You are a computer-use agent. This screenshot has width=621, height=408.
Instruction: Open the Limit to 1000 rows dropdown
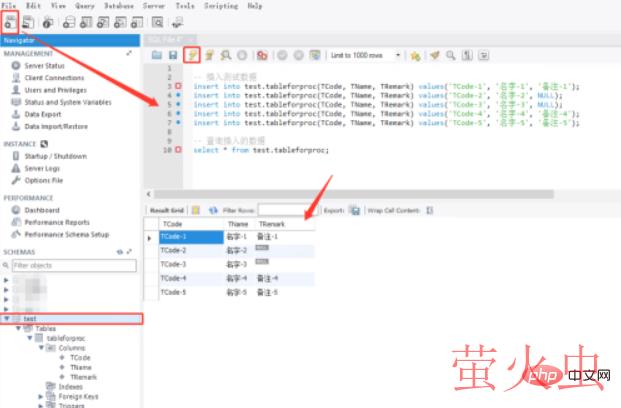[399, 55]
